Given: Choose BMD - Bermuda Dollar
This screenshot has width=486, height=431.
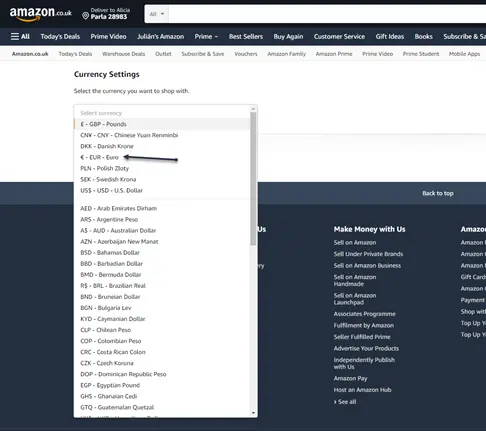Looking at the screenshot, I should pyautogui.click(x=162, y=275).
